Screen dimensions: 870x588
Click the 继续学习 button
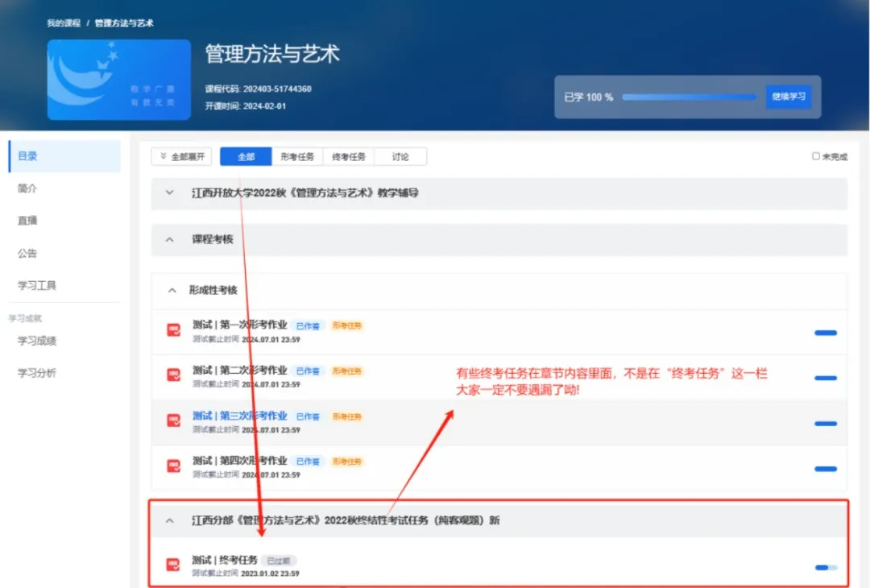coord(788,96)
